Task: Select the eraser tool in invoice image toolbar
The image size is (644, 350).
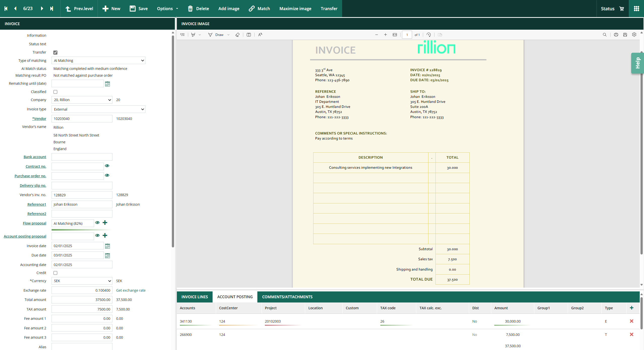Action: click(x=237, y=35)
